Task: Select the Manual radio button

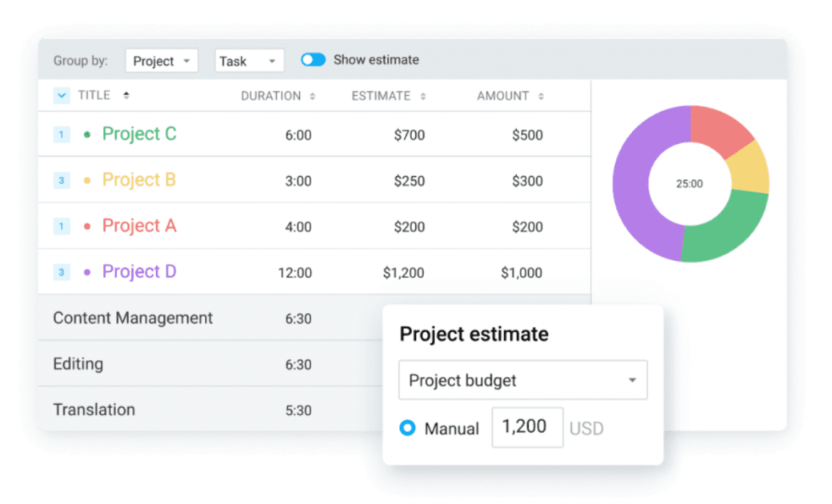Action: (407, 428)
